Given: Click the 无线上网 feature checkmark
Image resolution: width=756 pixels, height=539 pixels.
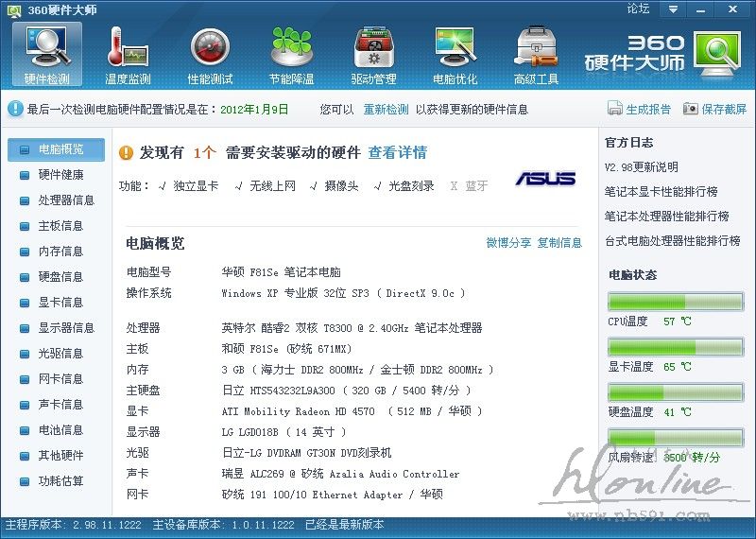Looking at the screenshot, I should pos(239,186).
